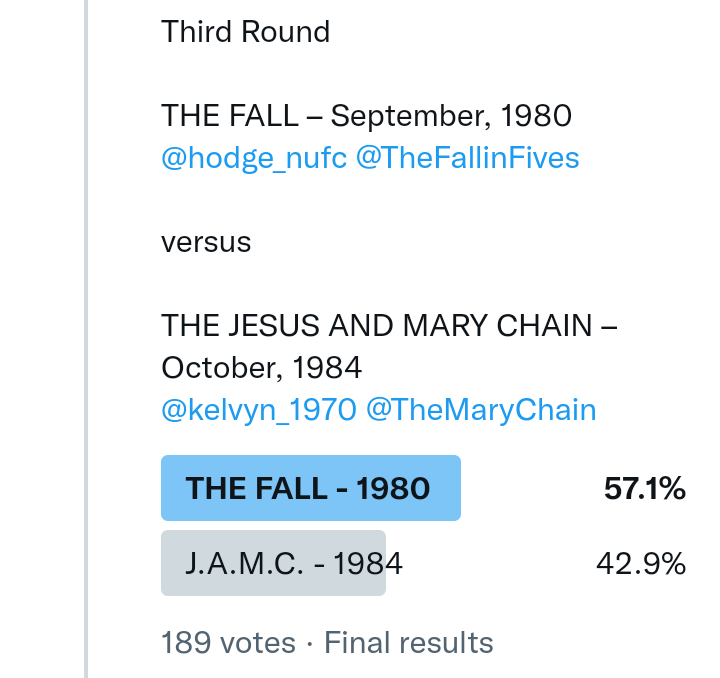Click the 57.1% poll result percentage
The width and height of the screenshot is (720, 678).
(x=644, y=489)
